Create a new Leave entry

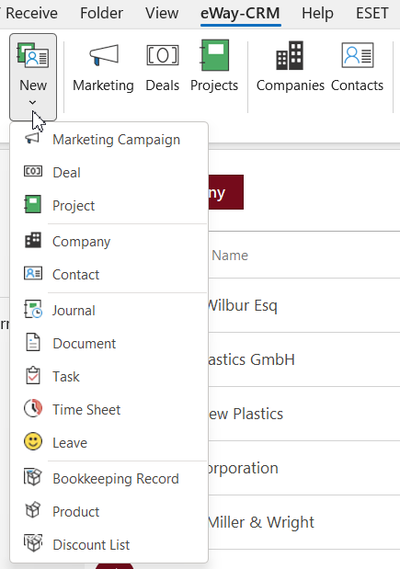click(x=109, y=442)
